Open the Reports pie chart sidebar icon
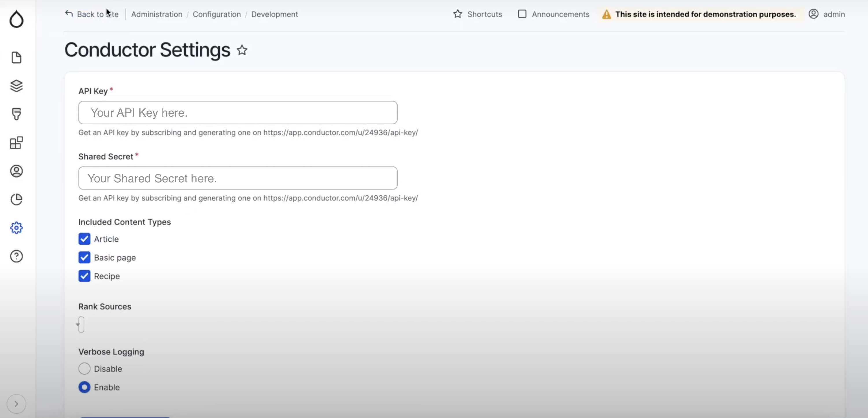 pyautogui.click(x=16, y=199)
